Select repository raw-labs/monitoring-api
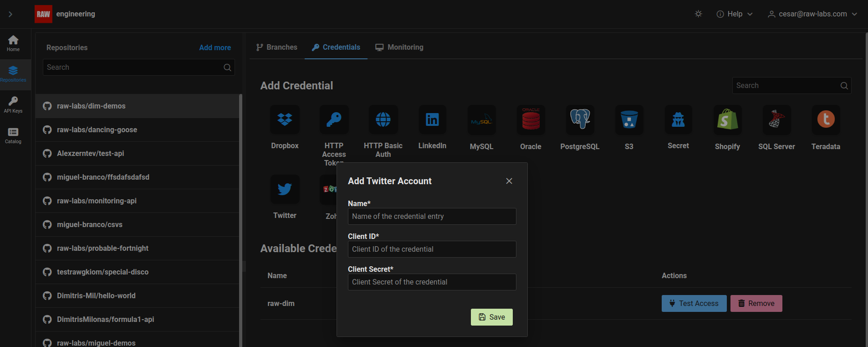The width and height of the screenshot is (868, 347). 137,201
